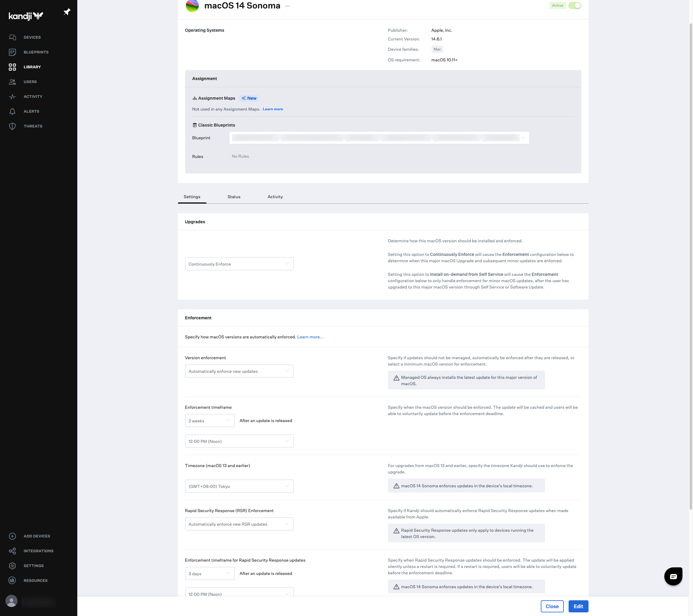
Task: Toggle the Active switch off
Action: (575, 5)
